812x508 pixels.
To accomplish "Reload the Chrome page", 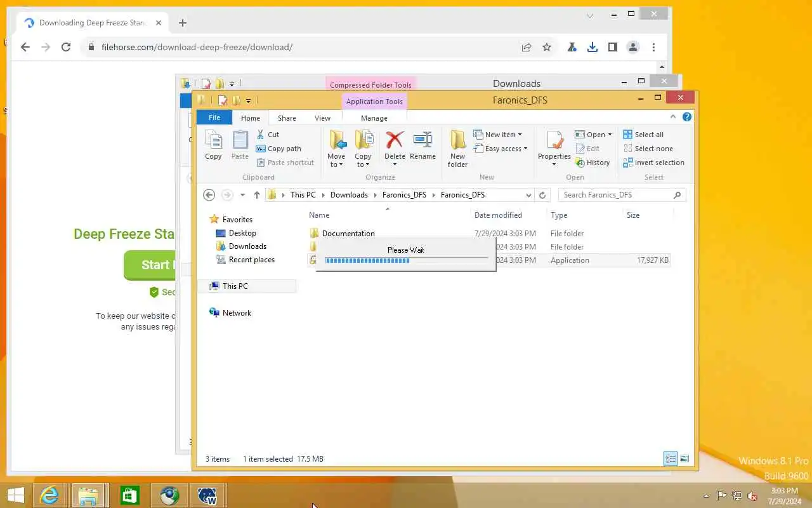I will tap(66, 47).
